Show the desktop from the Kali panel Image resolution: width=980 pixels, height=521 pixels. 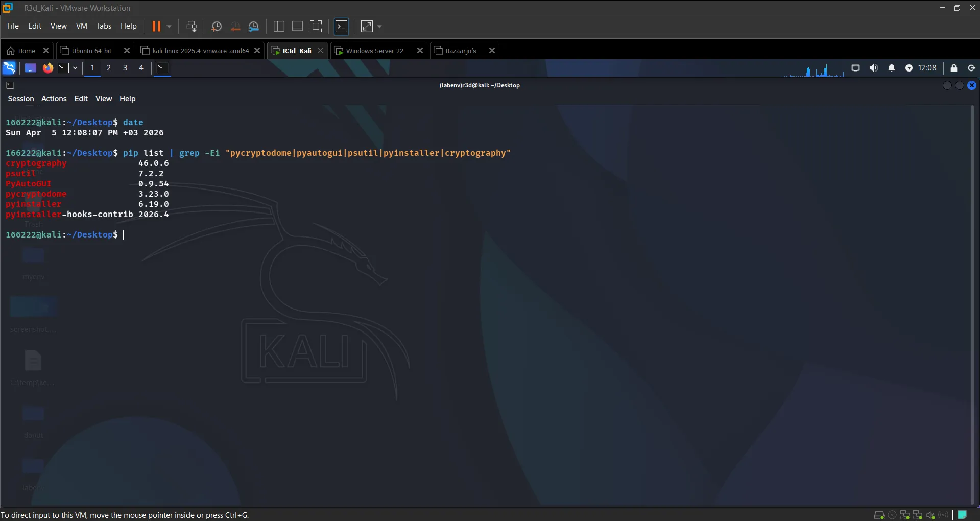(x=31, y=68)
